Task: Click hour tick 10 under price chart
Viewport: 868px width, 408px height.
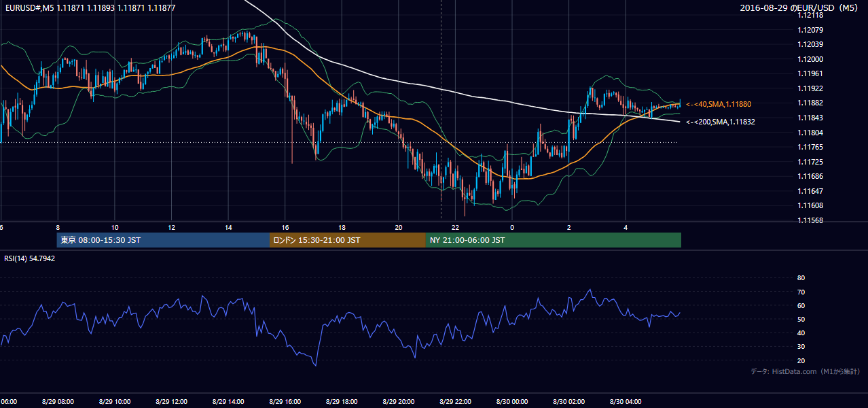Action: tap(115, 228)
